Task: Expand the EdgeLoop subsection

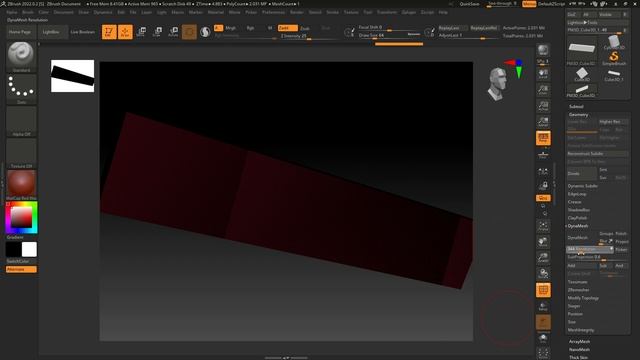Action: [x=577, y=194]
